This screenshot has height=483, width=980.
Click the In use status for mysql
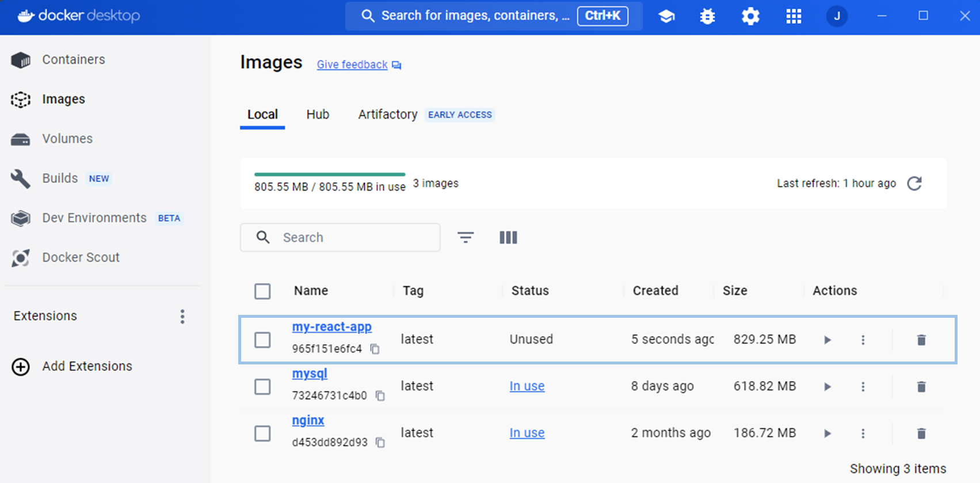pos(527,386)
